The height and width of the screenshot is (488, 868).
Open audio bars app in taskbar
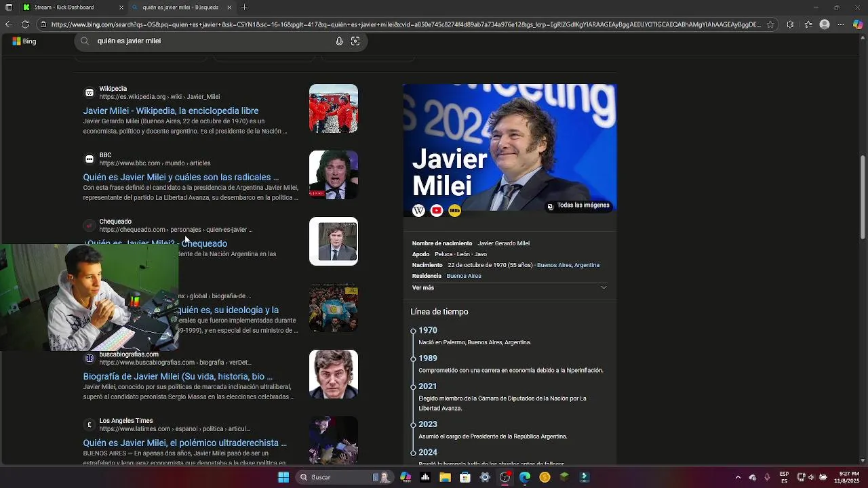click(x=425, y=477)
